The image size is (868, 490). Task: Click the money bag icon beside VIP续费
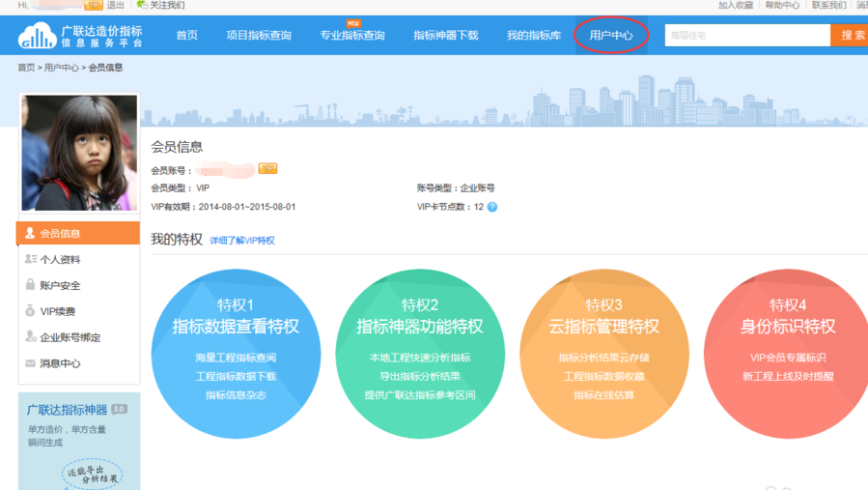(x=30, y=310)
